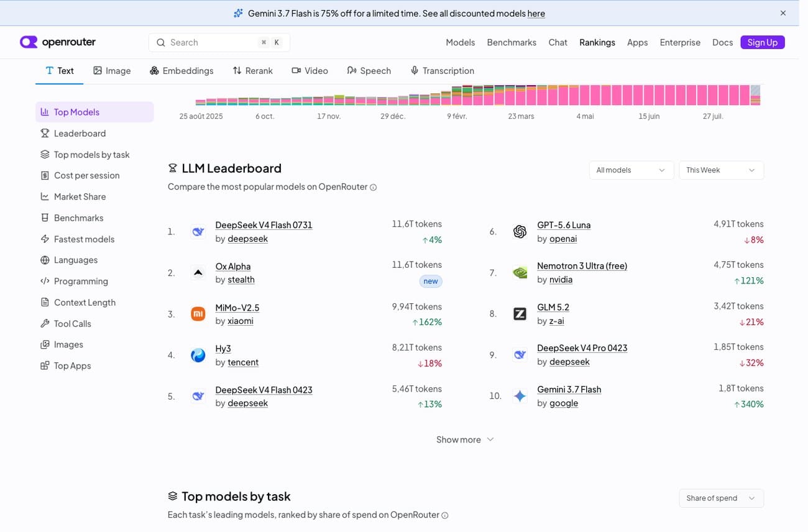Open sidebar Images entry
This screenshot has height=532, width=808.
pyautogui.click(x=94, y=345)
